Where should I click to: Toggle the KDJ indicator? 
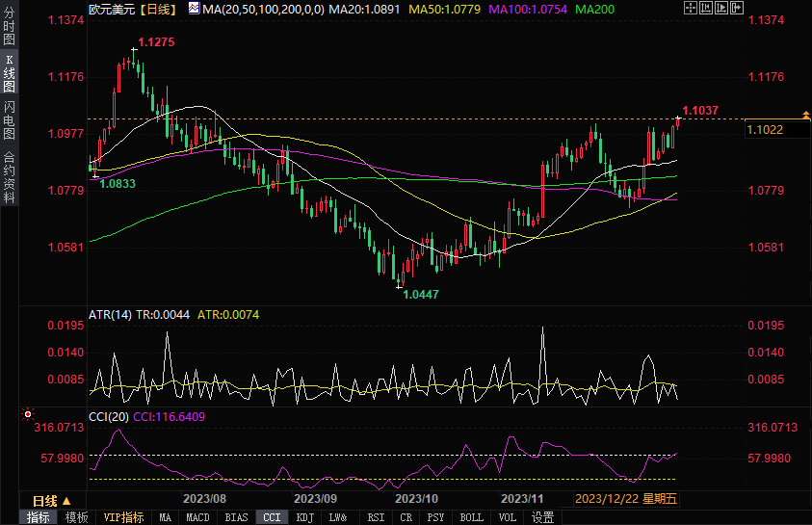tap(304, 517)
